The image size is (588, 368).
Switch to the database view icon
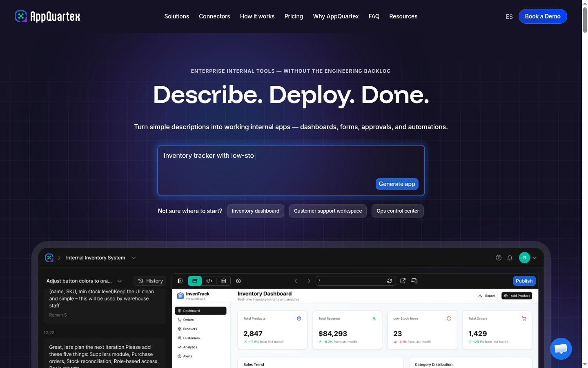[x=223, y=281]
